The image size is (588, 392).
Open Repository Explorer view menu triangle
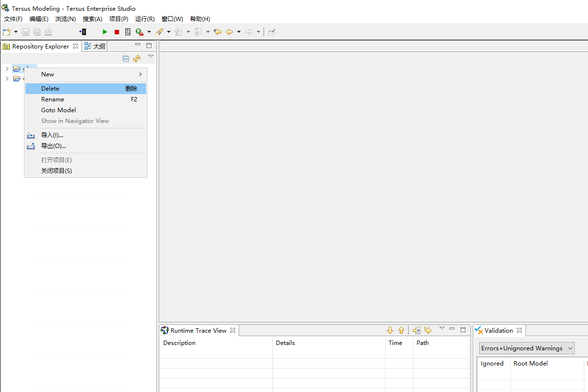151,56
